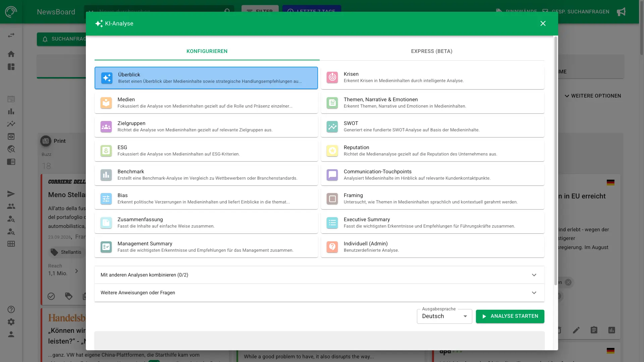Image resolution: width=644 pixels, height=362 pixels.
Task: Select the Framing square icon
Action: click(332, 199)
